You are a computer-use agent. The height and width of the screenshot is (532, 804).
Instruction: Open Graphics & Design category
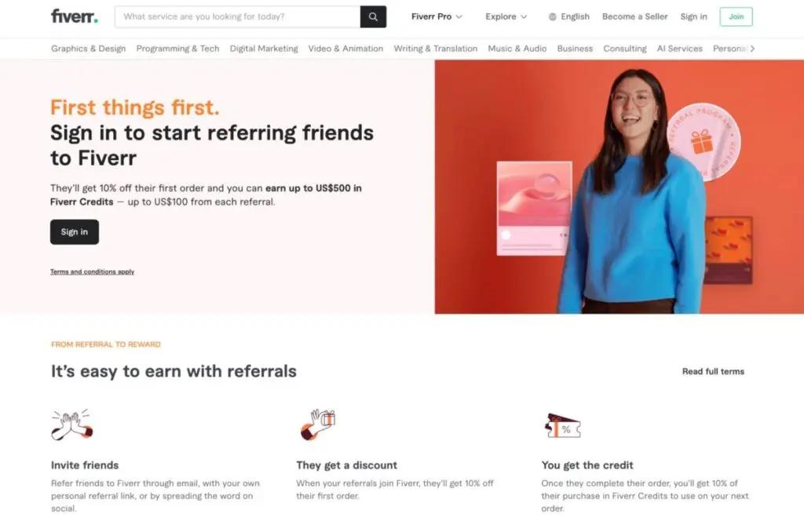pos(88,49)
